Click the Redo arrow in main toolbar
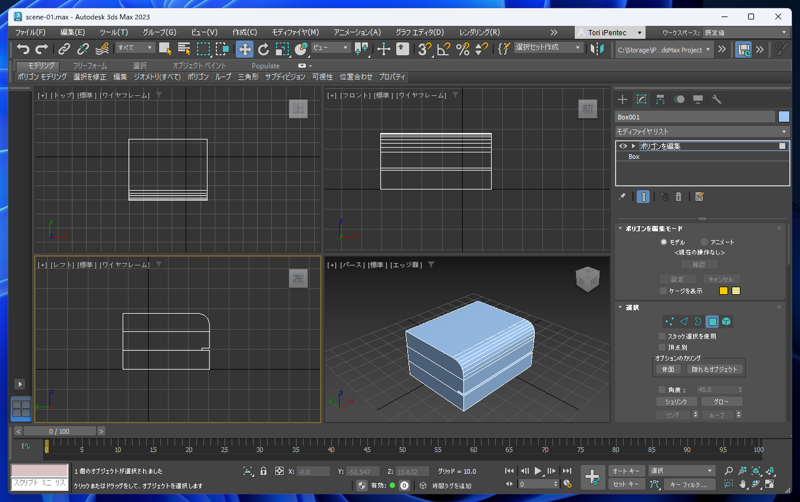The image size is (800, 502). [x=41, y=49]
